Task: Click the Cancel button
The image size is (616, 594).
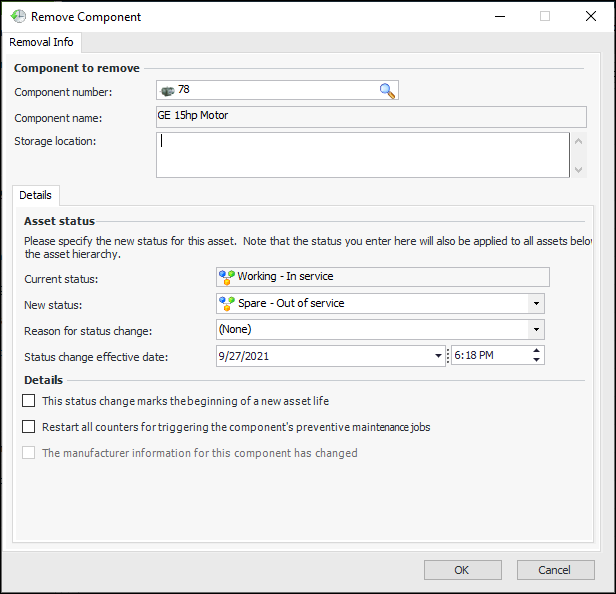Action: tap(555, 570)
